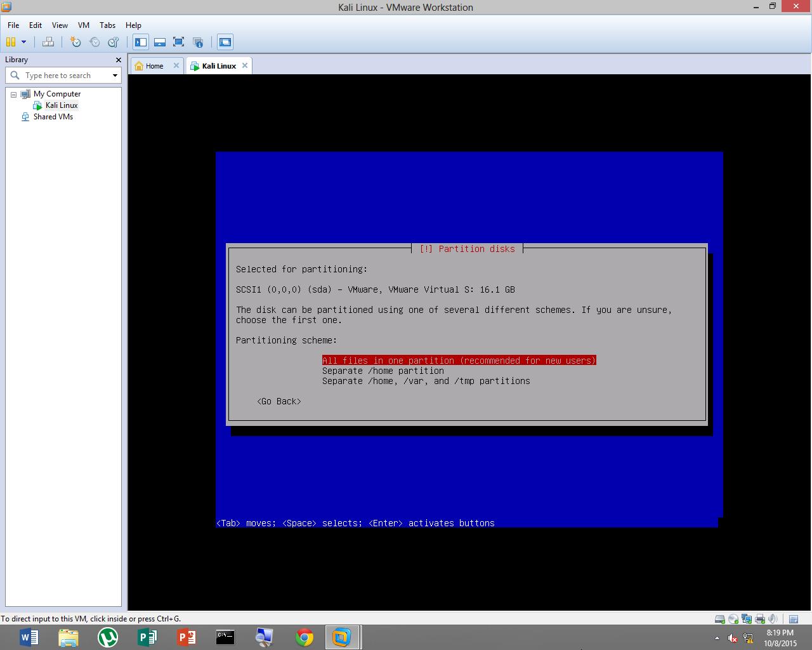Image resolution: width=812 pixels, height=650 pixels.
Task: Open the Edit menu
Action: coord(36,25)
